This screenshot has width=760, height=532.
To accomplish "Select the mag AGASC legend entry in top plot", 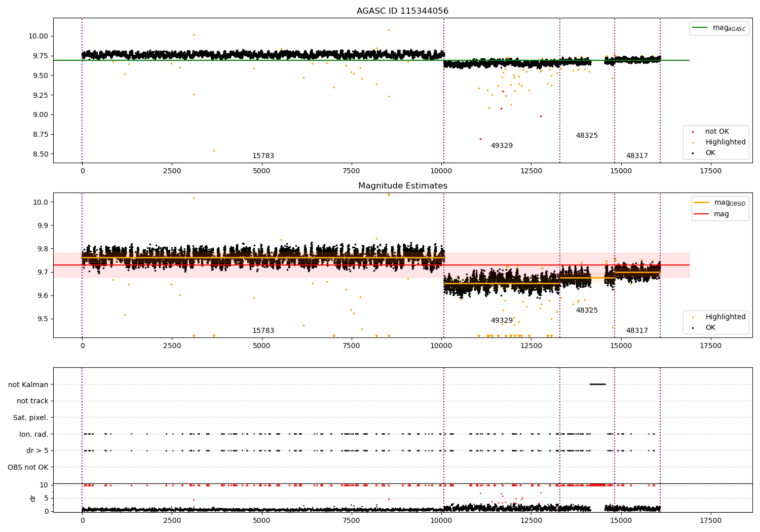I will (719, 28).
